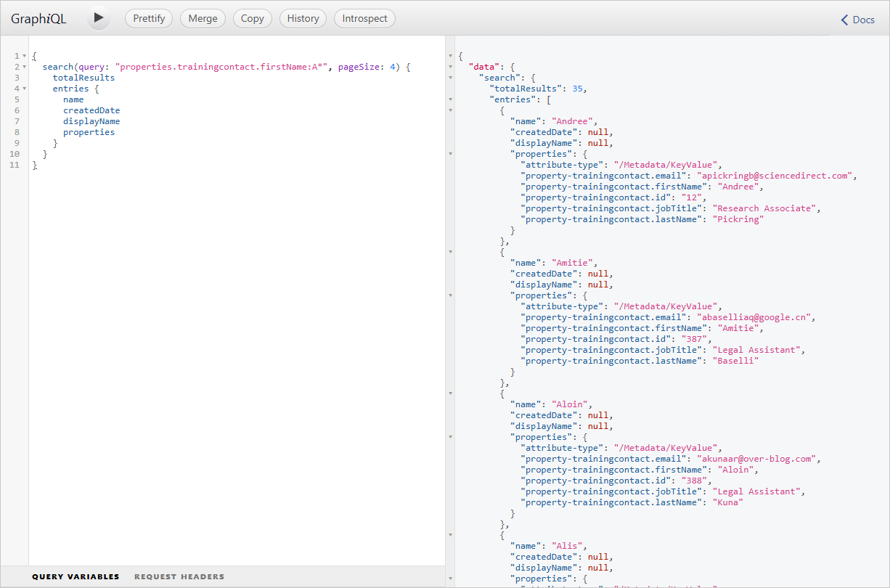Open the History panel
Screen dimensions: 890x588
pos(303,18)
